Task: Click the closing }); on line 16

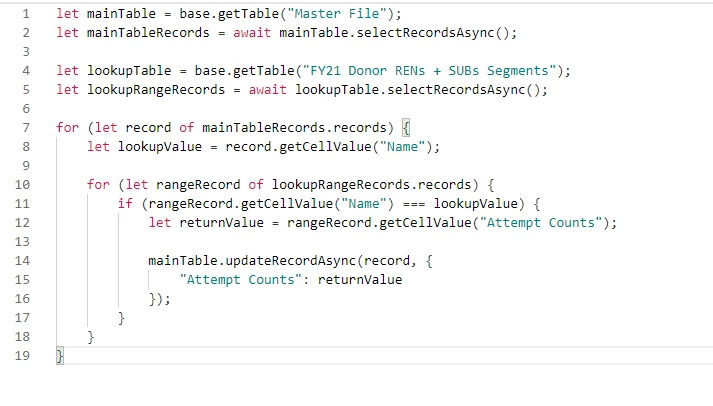Action: (x=160, y=299)
